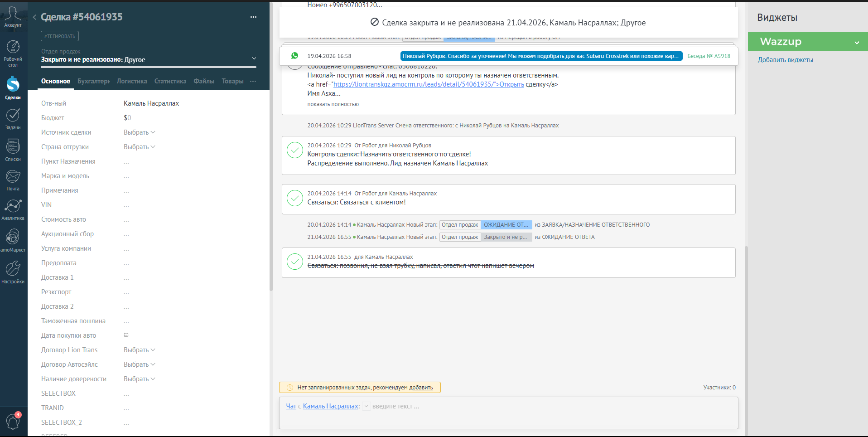Viewport: 868px width, 437px height.
Task: Toggle checkmark on 'Контроль сделки' task
Action: click(295, 150)
